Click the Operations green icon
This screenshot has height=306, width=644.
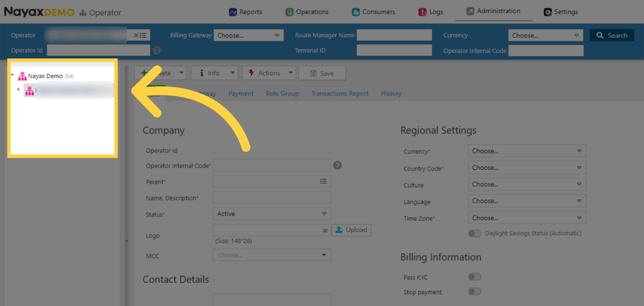click(x=289, y=12)
